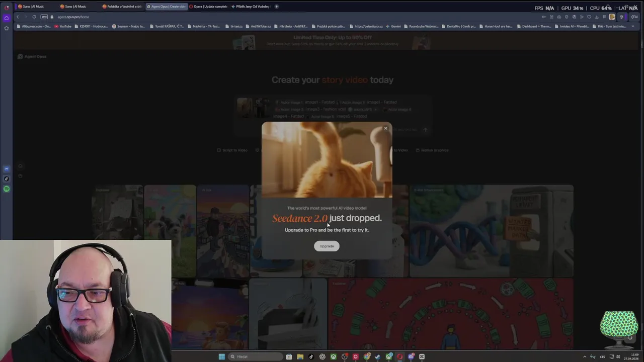Switch to Pohádka o Vodníně tab
The width and height of the screenshot is (644, 362).
[123, 7]
